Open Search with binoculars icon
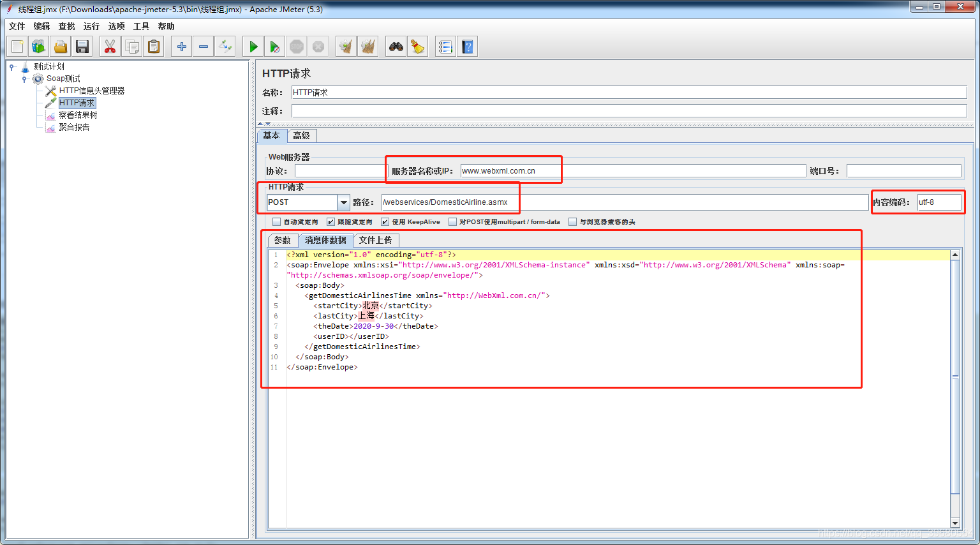The width and height of the screenshot is (980, 545). pos(396,47)
